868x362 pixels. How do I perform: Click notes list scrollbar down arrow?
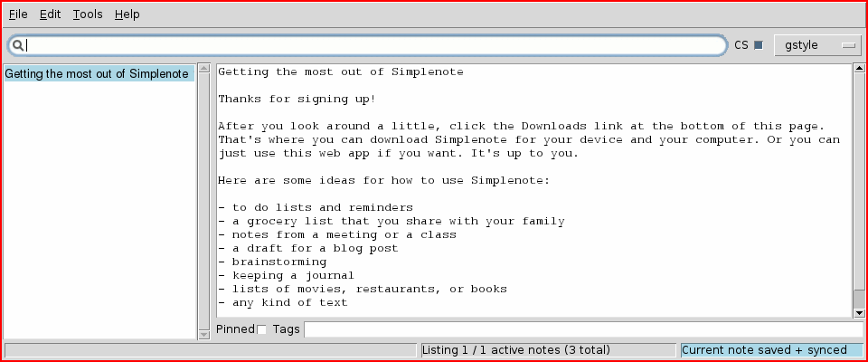203,334
